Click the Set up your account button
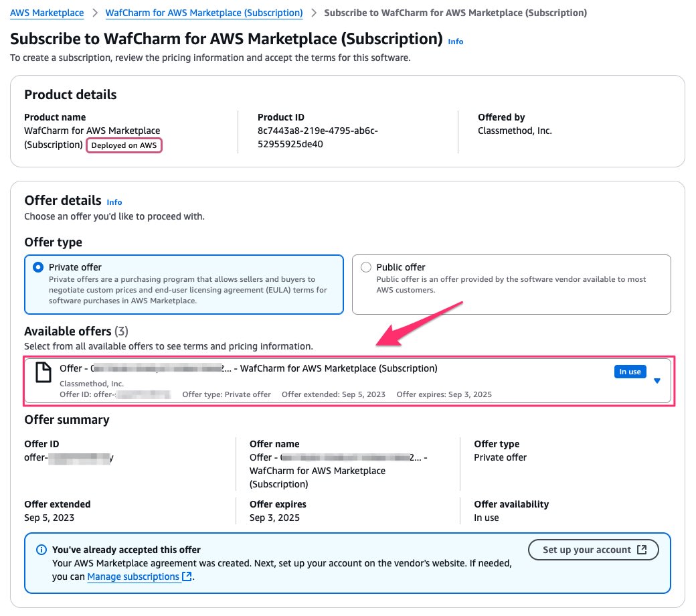 594,550
